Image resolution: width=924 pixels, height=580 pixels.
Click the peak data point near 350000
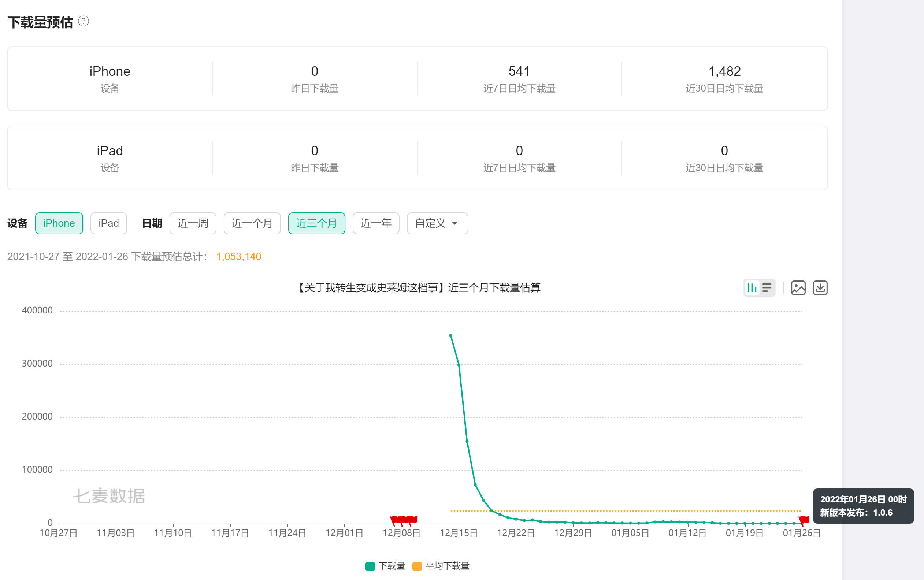click(451, 336)
